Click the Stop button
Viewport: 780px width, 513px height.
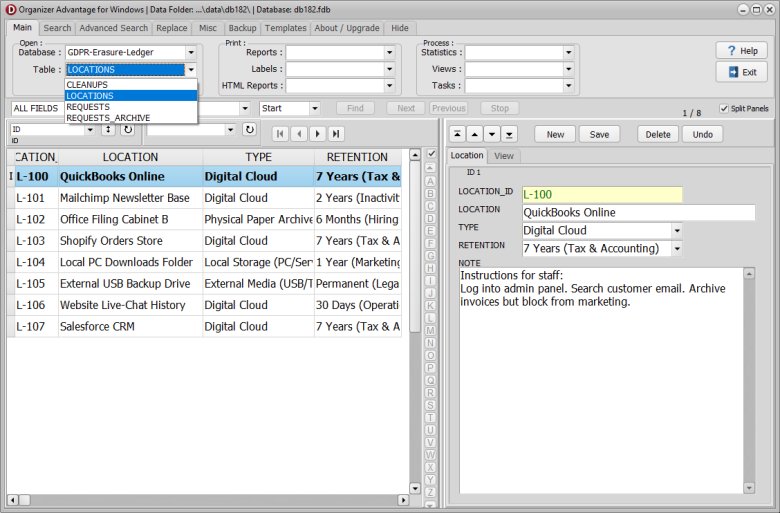point(499,108)
